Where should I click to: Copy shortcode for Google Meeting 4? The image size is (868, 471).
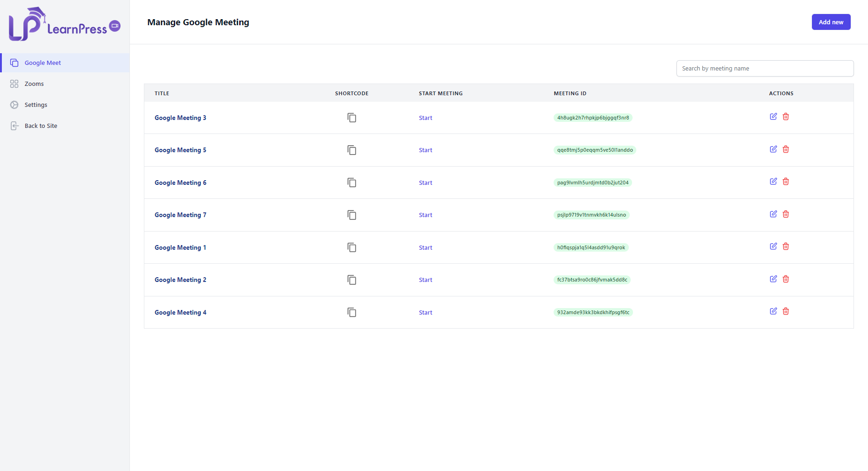[352, 312]
